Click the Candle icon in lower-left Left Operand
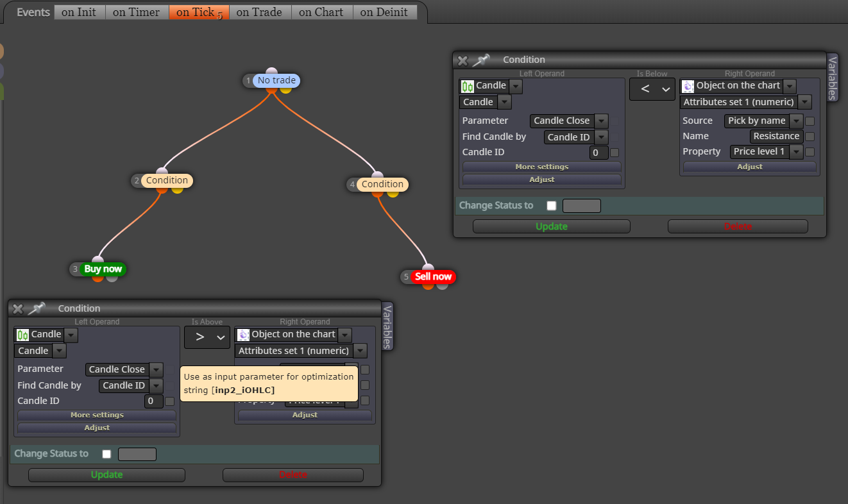848x504 pixels. click(x=23, y=335)
